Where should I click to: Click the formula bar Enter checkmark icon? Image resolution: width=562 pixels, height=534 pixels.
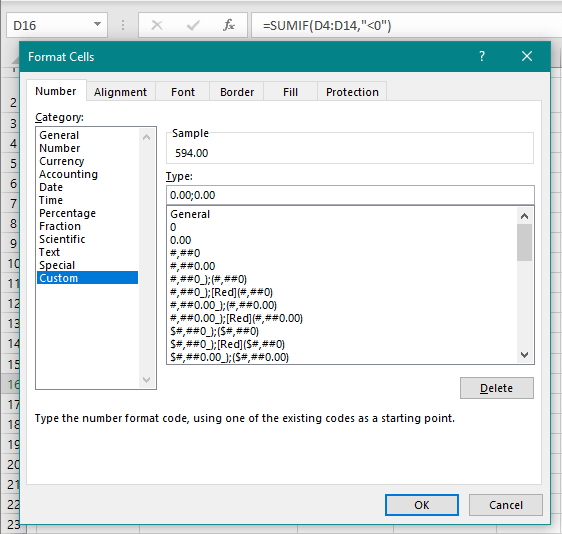click(x=193, y=25)
